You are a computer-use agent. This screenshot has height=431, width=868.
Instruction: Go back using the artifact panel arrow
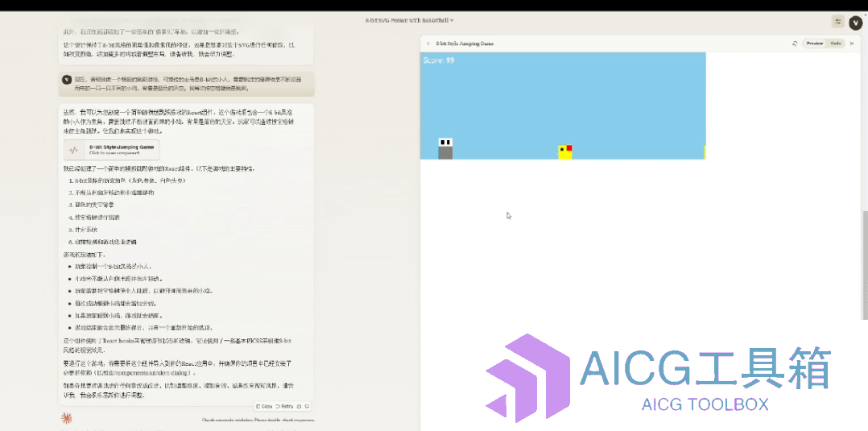tap(428, 44)
